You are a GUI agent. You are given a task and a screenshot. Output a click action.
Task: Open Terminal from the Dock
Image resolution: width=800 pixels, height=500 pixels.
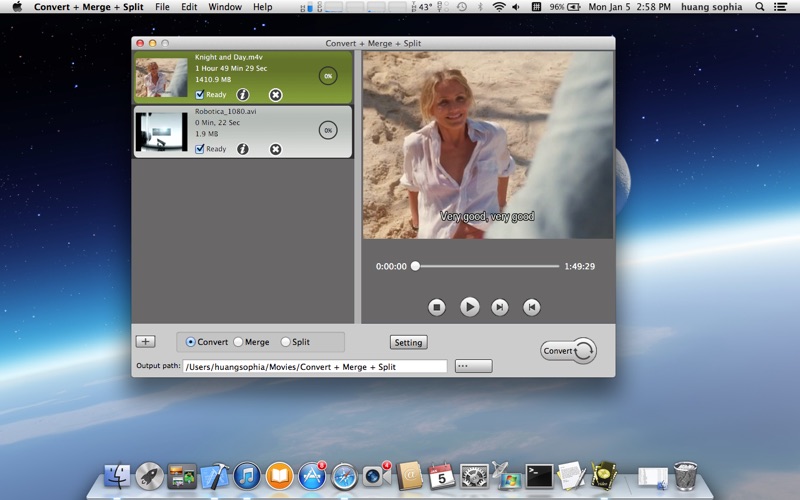(x=539, y=476)
